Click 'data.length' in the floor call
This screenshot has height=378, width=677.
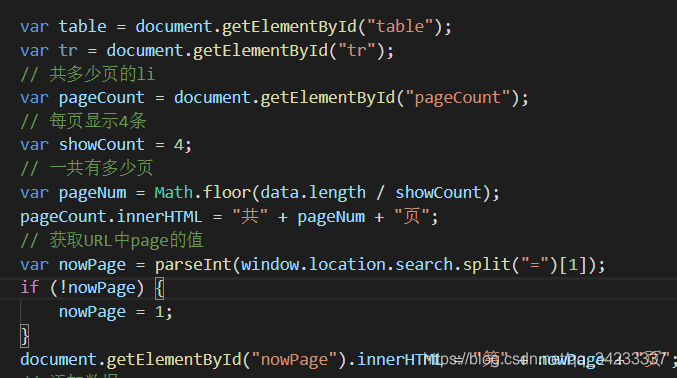tap(313, 193)
